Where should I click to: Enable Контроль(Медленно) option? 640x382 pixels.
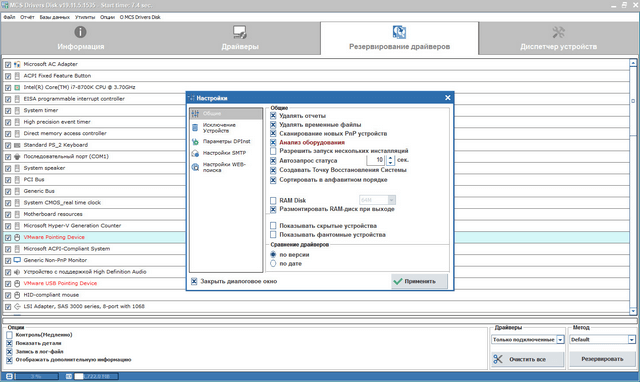[9, 335]
